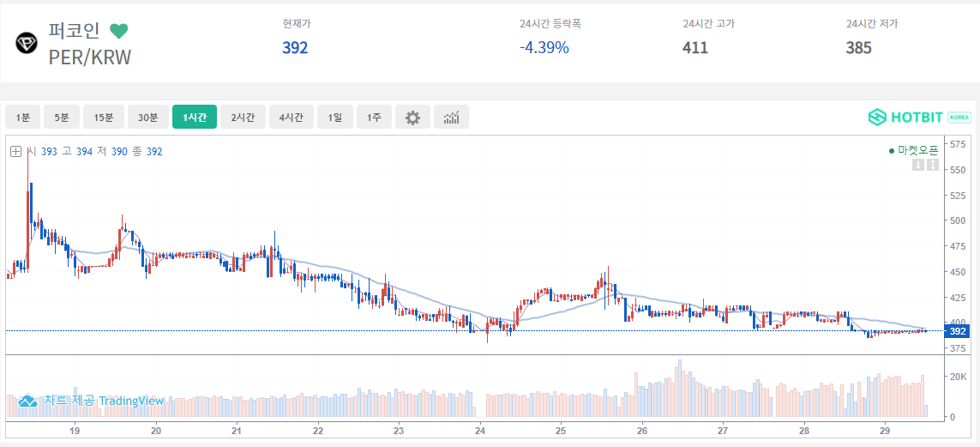Screen dimensions: 980x447
Task: Click the legend close value 392
Action: [x=154, y=151]
